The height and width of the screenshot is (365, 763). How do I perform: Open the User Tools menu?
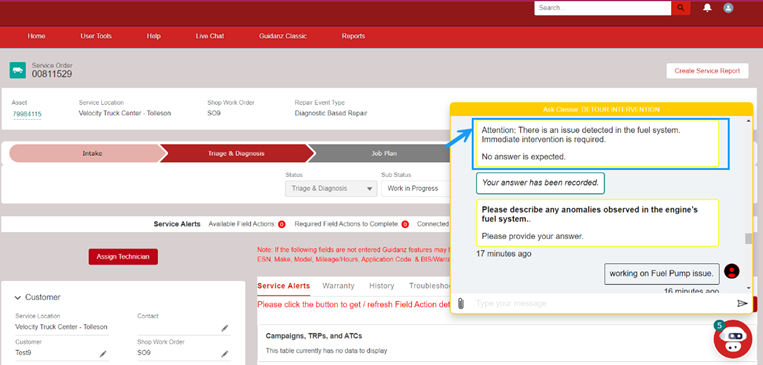pyautogui.click(x=96, y=36)
